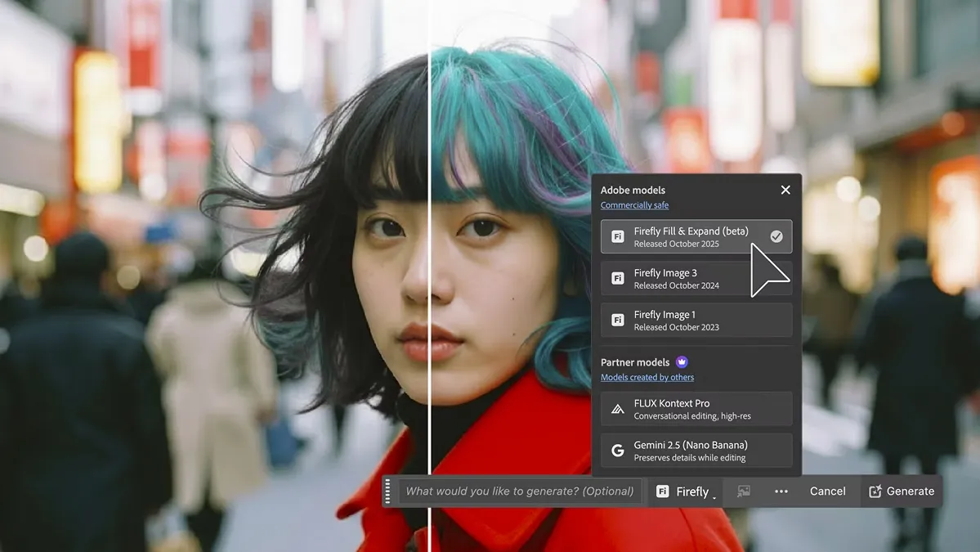Click the Firefly Fill & Expand Fi icon
The height and width of the screenshot is (552, 980).
pos(618,237)
